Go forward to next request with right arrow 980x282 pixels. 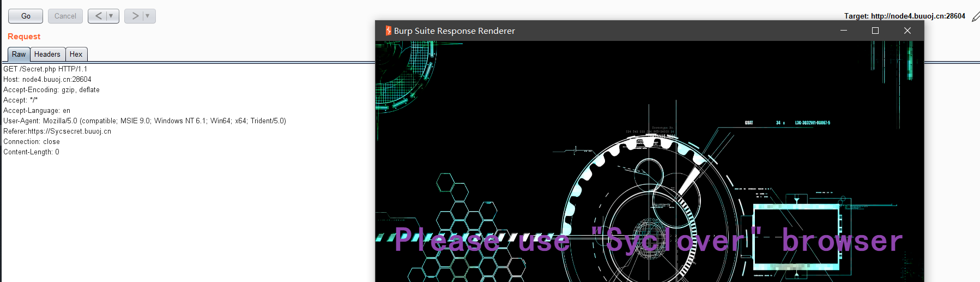135,16
